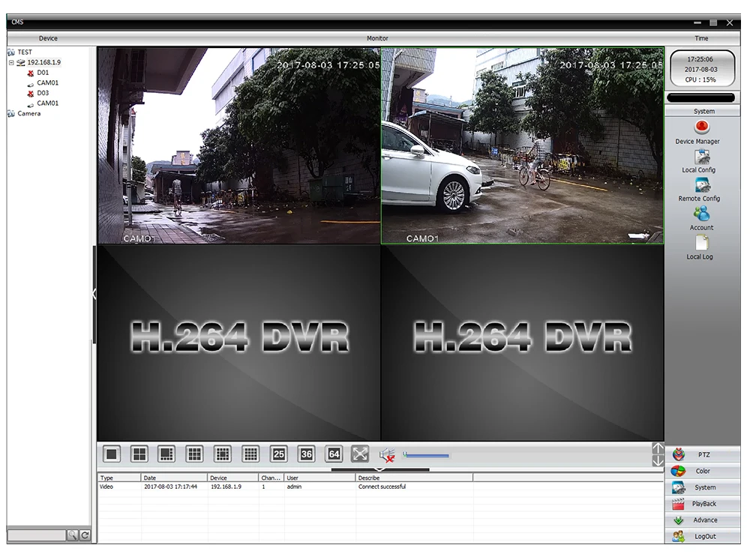The height and width of the screenshot is (560, 750).
Task: Click the Monitor panel header
Action: (377, 38)
